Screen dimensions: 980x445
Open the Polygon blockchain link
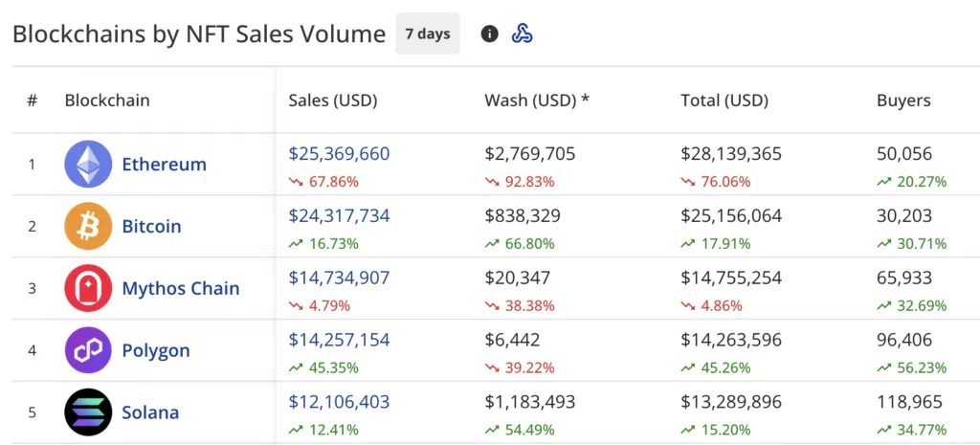[156, 351]
